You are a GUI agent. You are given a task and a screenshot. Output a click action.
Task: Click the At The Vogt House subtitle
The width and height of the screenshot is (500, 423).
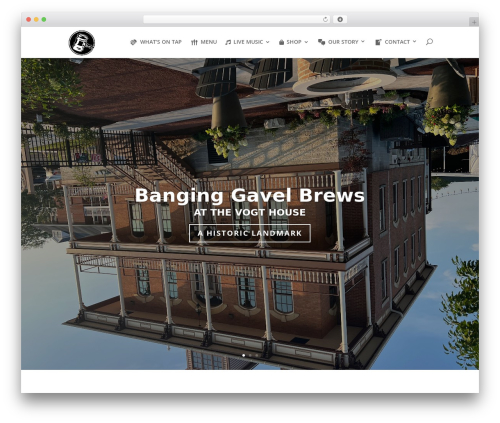(x=250, y=212)
